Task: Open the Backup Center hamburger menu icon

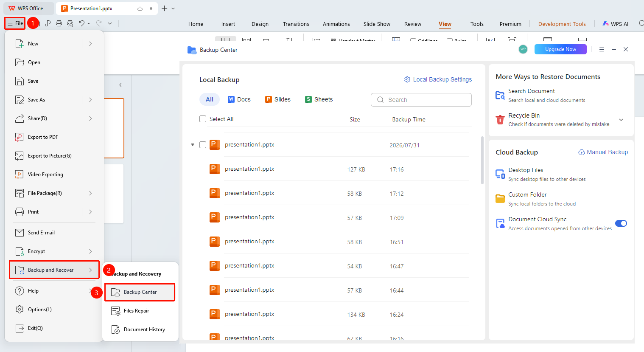Action: click(x=602, y=50)
